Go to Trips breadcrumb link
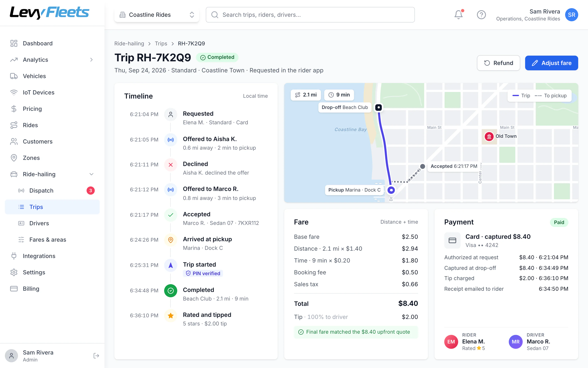The height and width of the screenshot is (368, 588). (x=161, y=44)
